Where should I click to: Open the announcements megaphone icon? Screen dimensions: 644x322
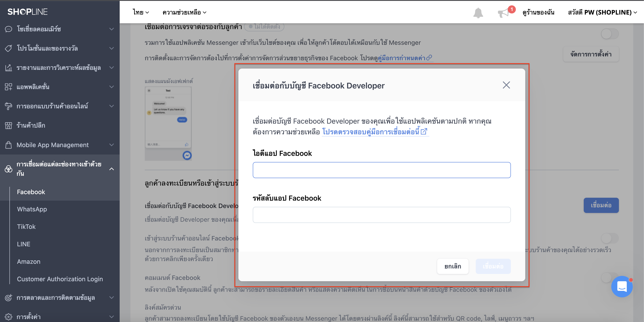[x=504, y=13]
